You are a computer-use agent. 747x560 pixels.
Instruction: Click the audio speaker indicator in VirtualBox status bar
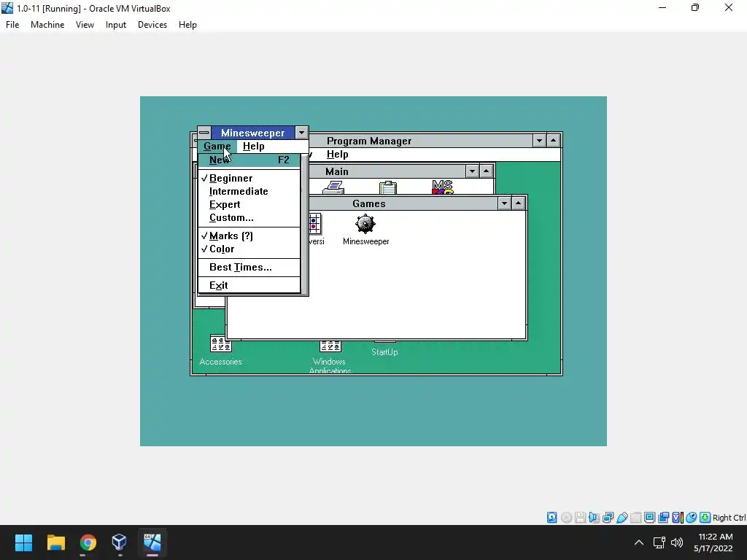[x=594, y=518]
